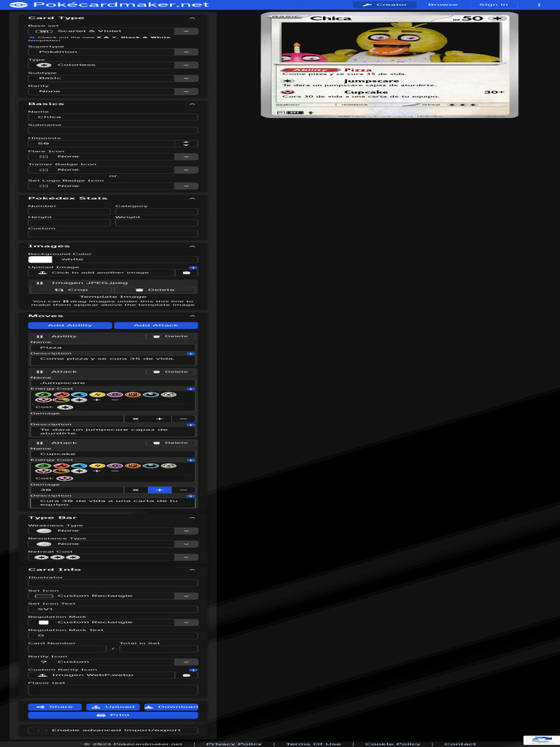
Task: Add Fighting energy to Jumpscare cost
Action: [133, 395]
